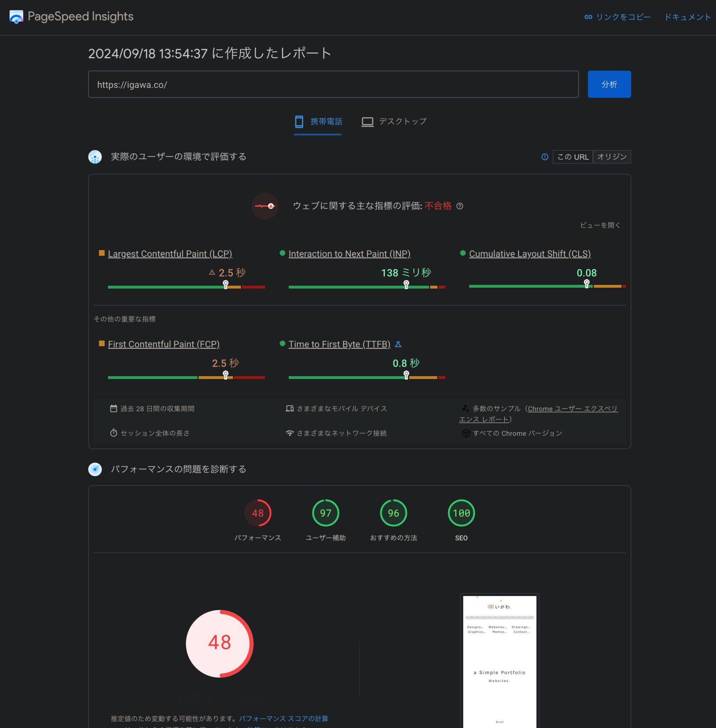Image resolution: width=716 pixels, height=728 pixels.
Task: Click the performance diagnosis section icon
Action: pos(95,469)
